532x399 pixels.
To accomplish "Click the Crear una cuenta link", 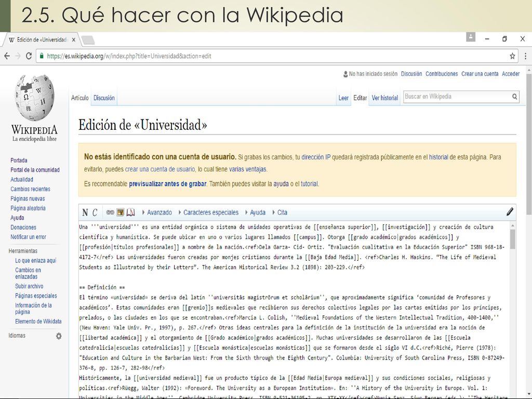I will 480,74.
